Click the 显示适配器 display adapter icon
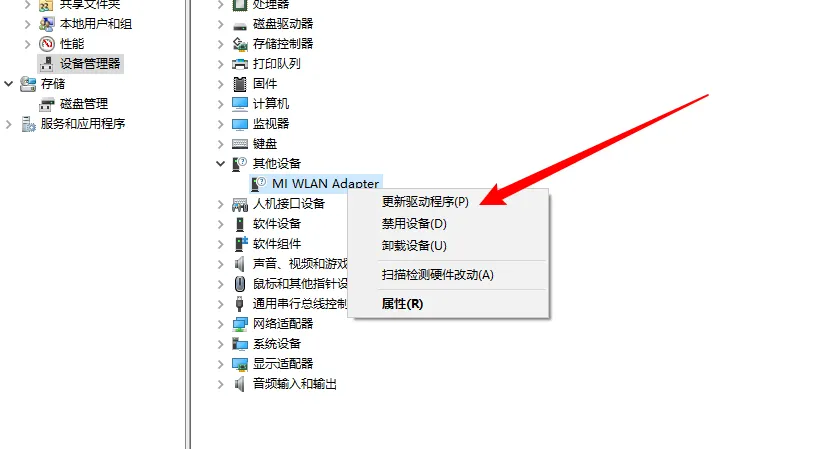This screenshot has height=449, width=832. point(240,364)
